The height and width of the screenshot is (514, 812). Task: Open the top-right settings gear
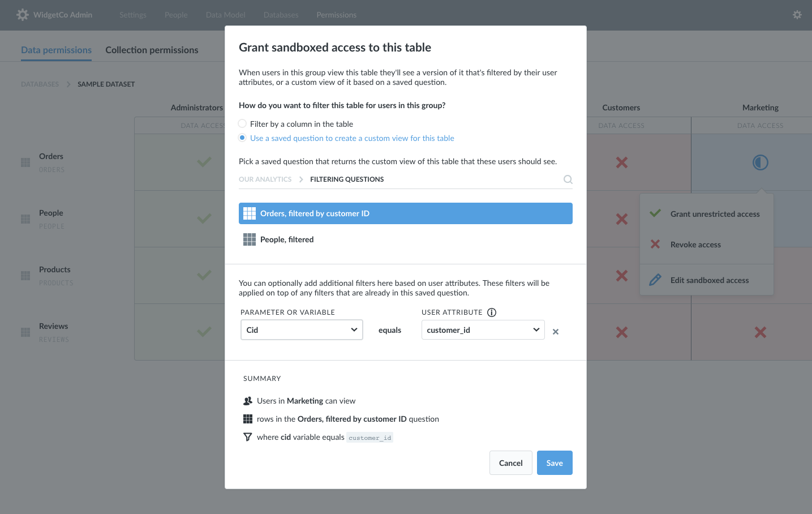click(x=797, y=15)
